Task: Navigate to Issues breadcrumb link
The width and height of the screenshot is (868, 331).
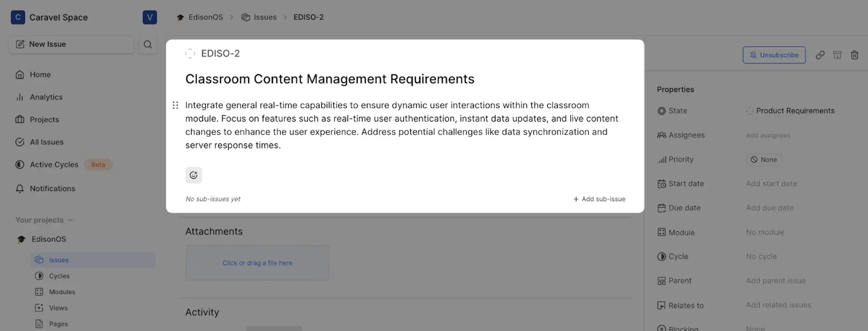Action: (x=265, y=17)
